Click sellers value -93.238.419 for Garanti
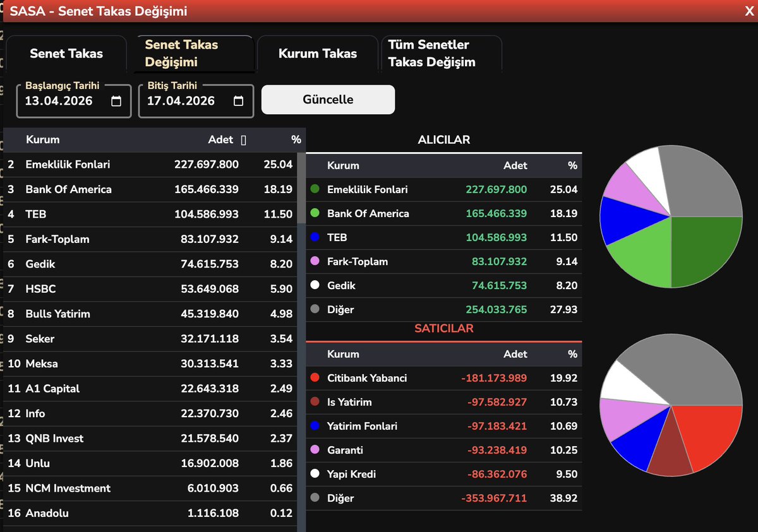 (497, 451)
